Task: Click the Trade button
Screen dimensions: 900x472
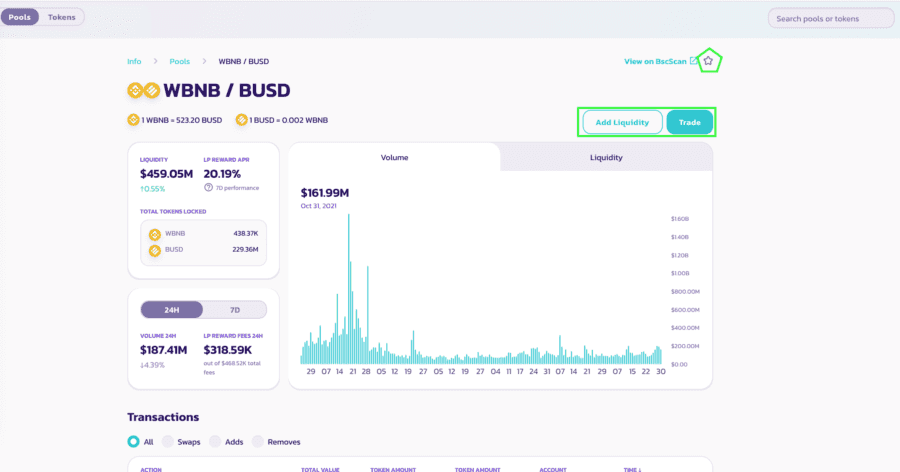Action: point(689,122)
